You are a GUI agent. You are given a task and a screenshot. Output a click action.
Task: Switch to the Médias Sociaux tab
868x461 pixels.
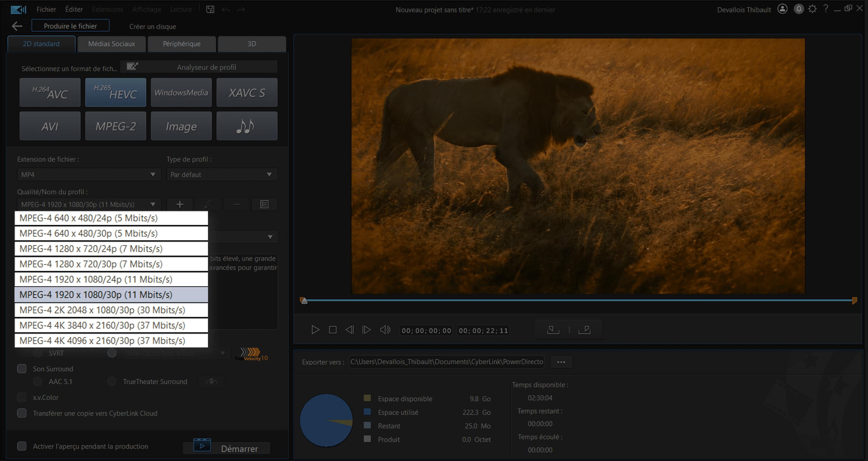tap(112, 44)
